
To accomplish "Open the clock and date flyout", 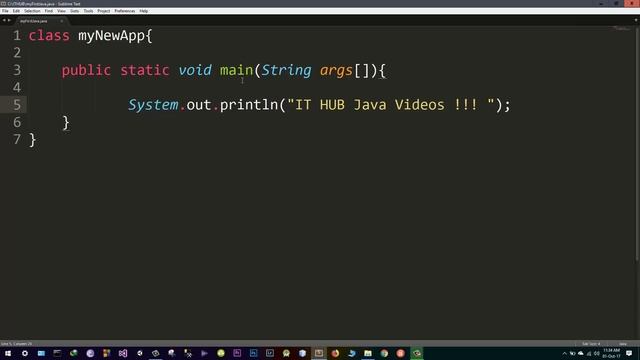I will (611, 353).
